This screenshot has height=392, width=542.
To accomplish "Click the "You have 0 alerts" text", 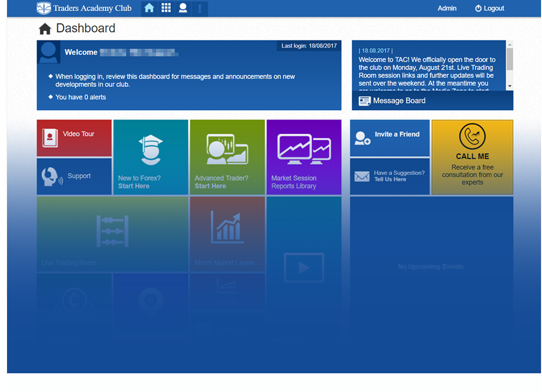I will coord(81,97).
